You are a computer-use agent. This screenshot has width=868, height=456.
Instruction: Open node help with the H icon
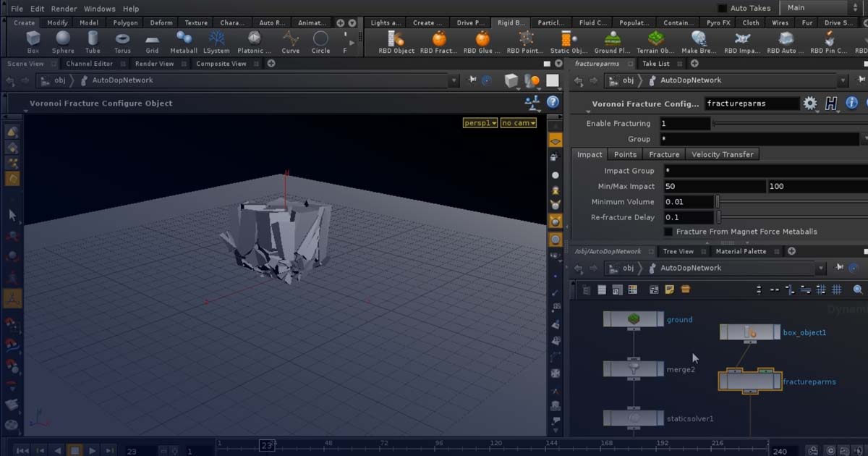coord(830,104)
